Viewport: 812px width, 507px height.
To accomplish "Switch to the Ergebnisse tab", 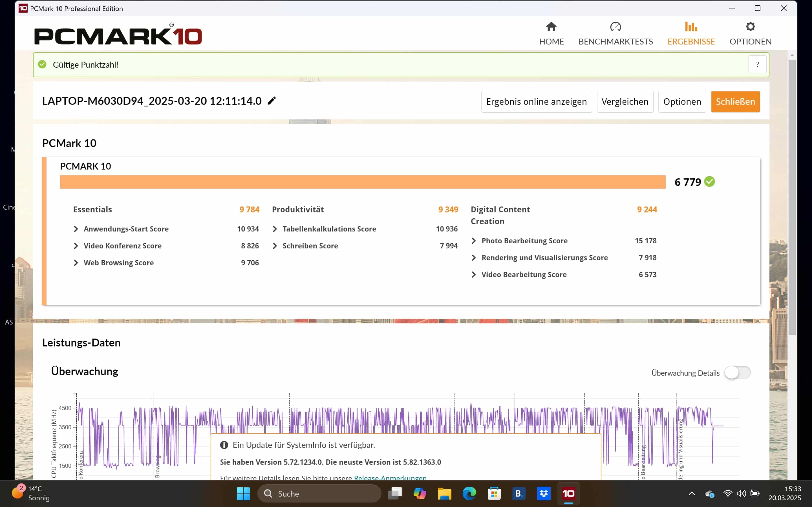I will coord(691,34).
